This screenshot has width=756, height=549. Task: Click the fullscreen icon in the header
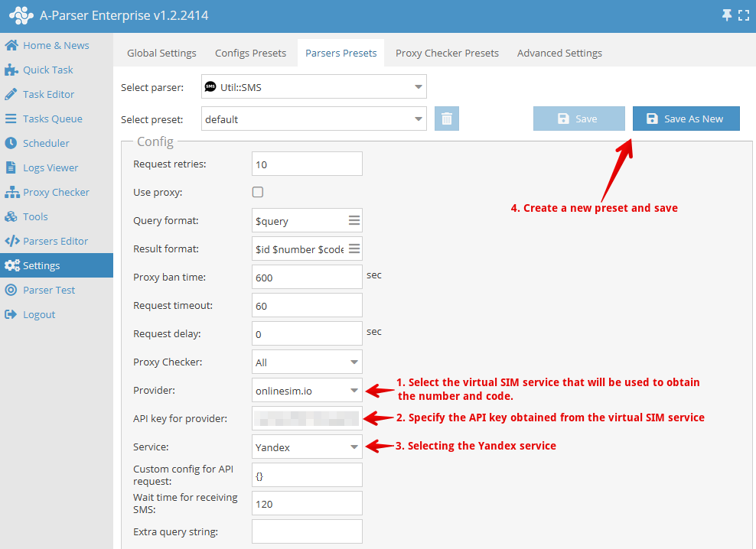tap(743, 15)
